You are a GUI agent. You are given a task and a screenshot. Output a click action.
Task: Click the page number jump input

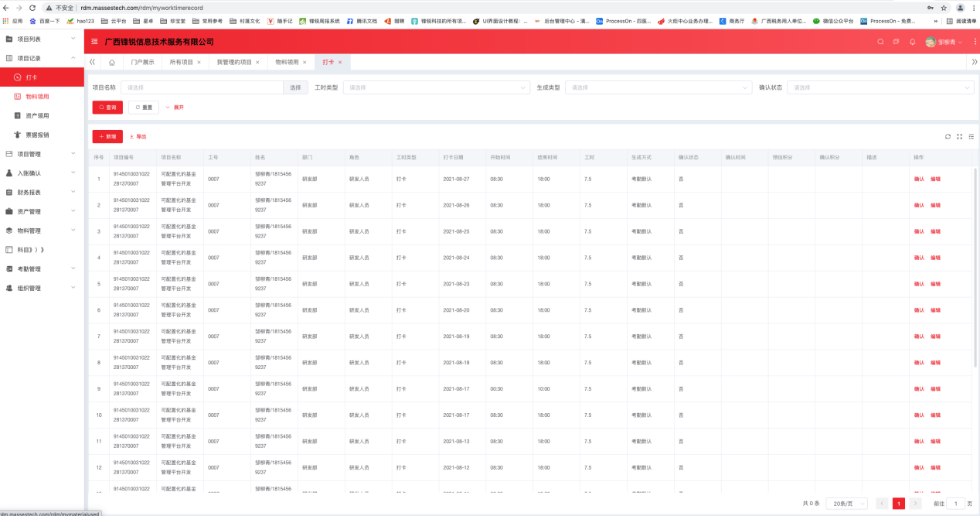coord(956,504)
